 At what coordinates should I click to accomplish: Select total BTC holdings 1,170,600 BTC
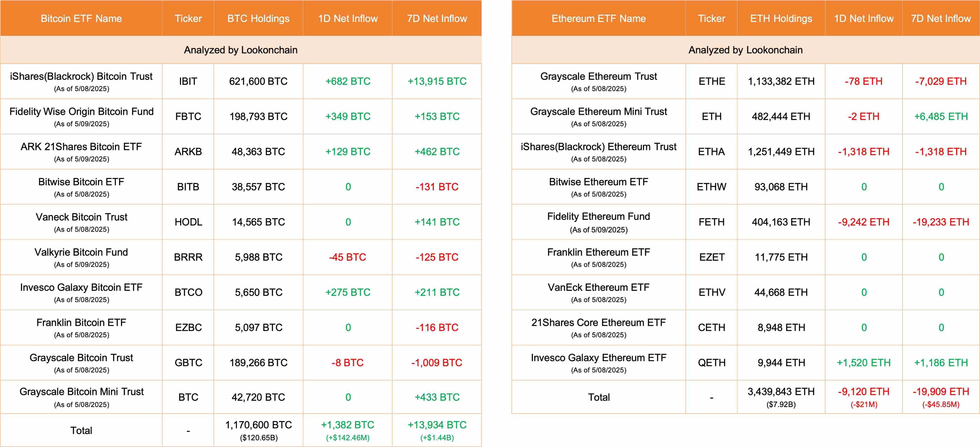coord(258,425)
